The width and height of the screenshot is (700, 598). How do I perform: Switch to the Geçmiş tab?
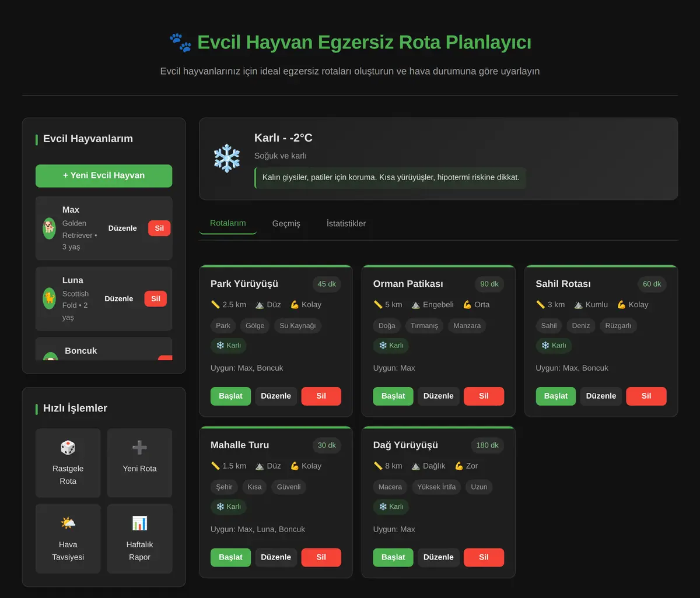click(286, 223)
